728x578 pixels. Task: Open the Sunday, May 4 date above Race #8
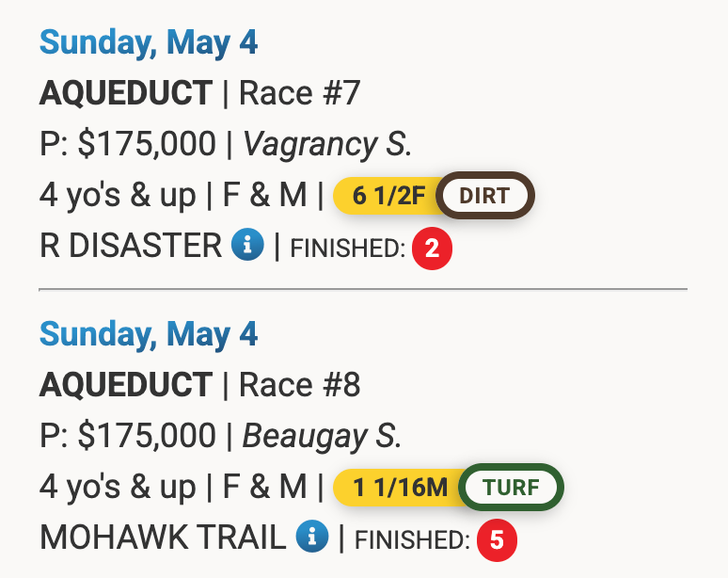click(x=149, y=334)
